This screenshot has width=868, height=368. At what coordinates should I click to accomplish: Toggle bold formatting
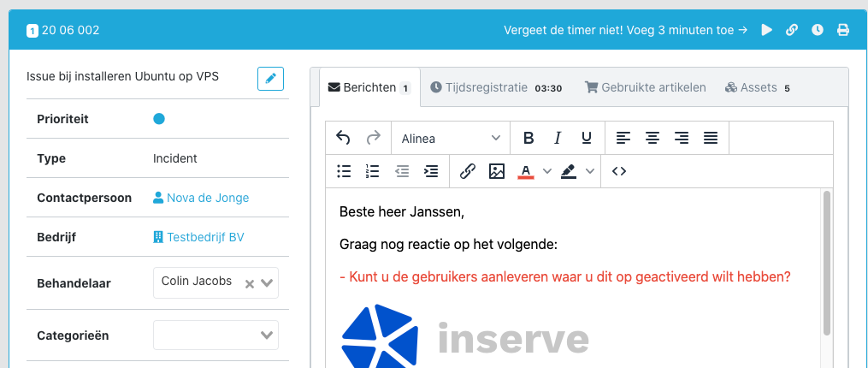528,138
